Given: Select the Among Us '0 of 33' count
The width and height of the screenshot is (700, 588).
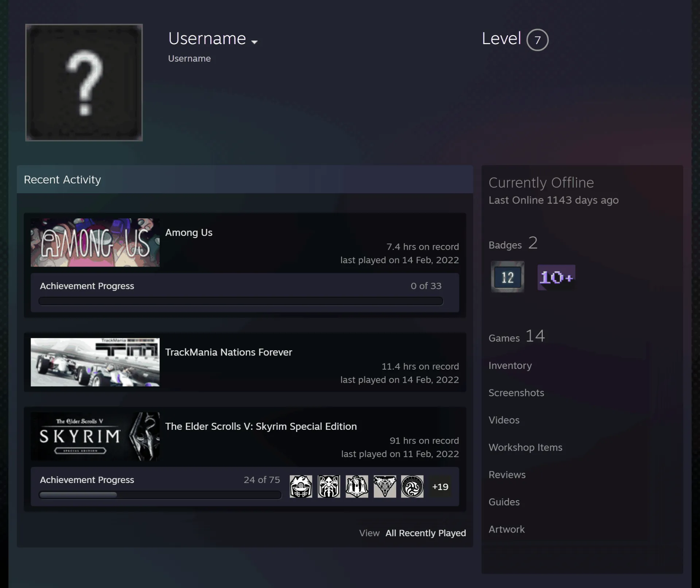Looking at the screenshot, I should pyautogui.click(x=426, y=286).
